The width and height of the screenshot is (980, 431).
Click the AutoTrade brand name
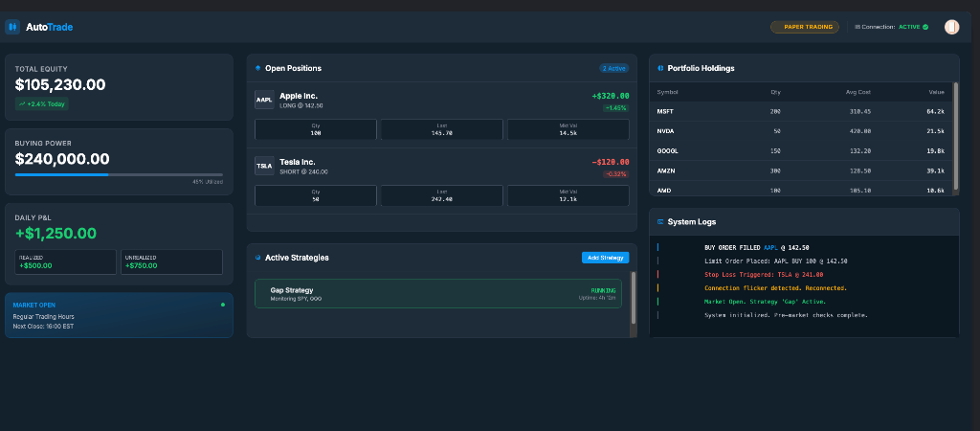[50, 27]
